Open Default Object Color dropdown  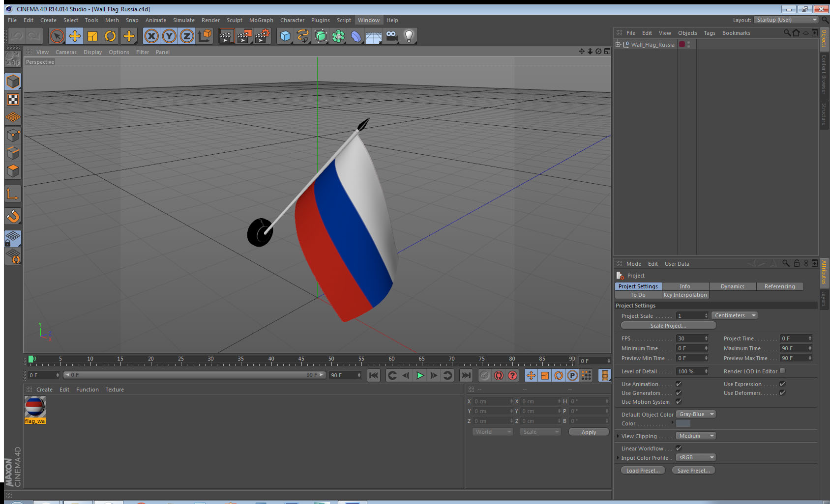tap(696, 414)
